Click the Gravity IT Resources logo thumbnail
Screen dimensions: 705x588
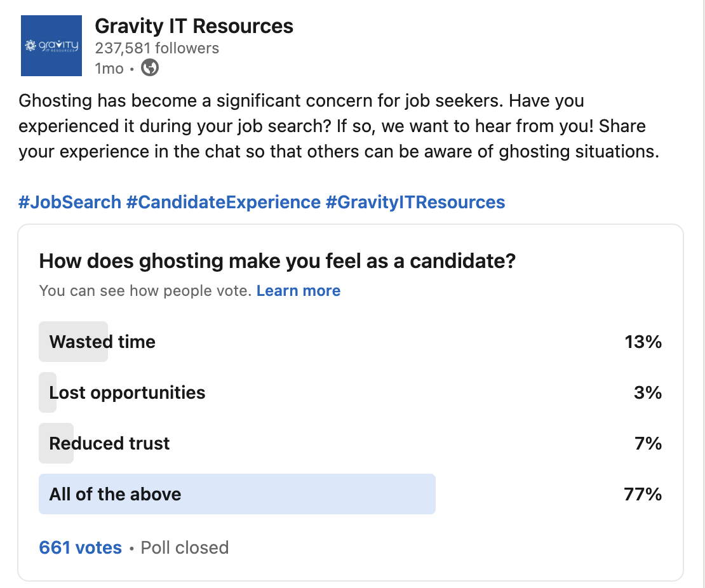[51, 46]
